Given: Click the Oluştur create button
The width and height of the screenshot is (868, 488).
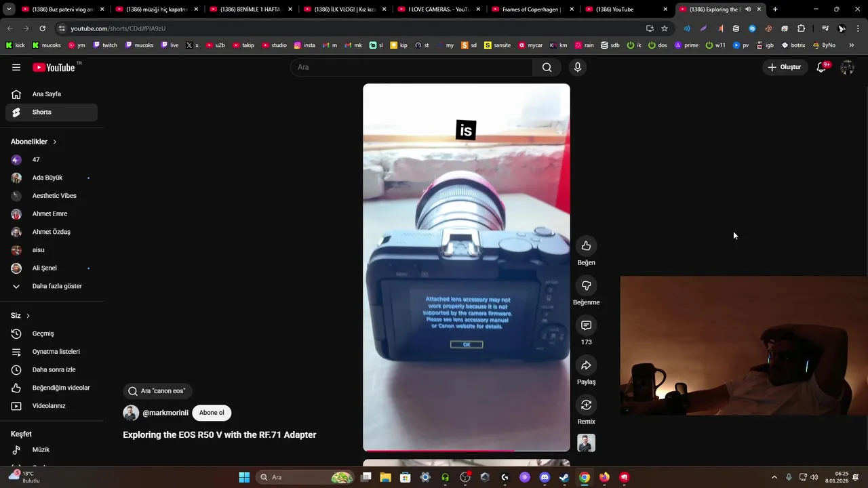Looking at the screenshot, I should click(x=784, y=67).
